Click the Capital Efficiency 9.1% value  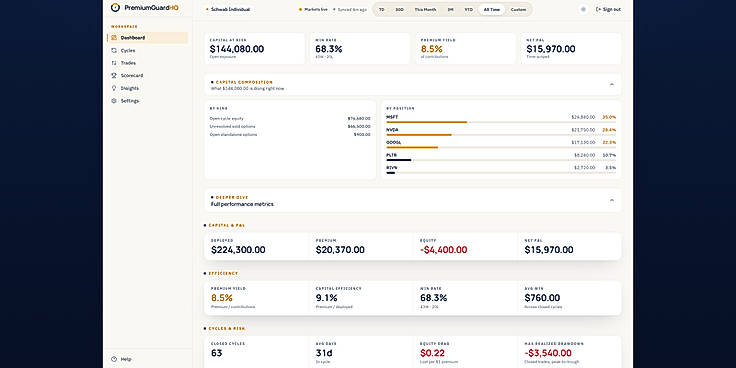pos(326,298)
